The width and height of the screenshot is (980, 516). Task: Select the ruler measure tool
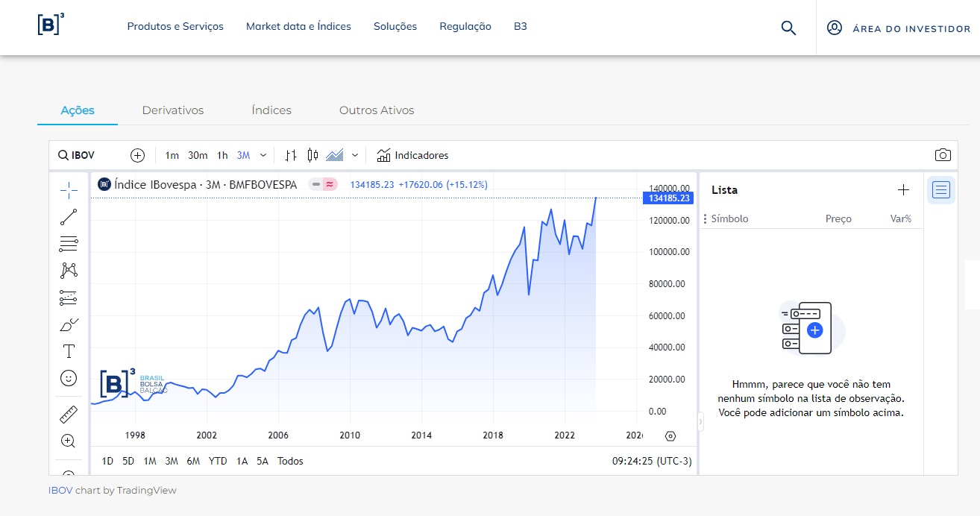tap(69, 414)
